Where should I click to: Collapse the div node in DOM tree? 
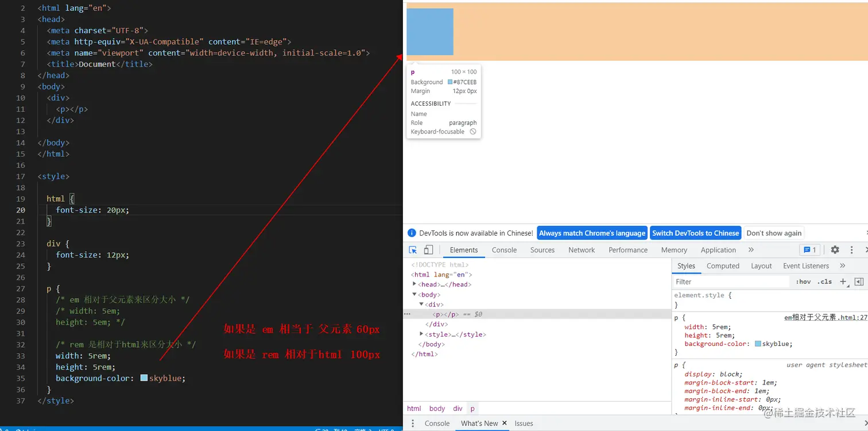[x=421, y=304]
